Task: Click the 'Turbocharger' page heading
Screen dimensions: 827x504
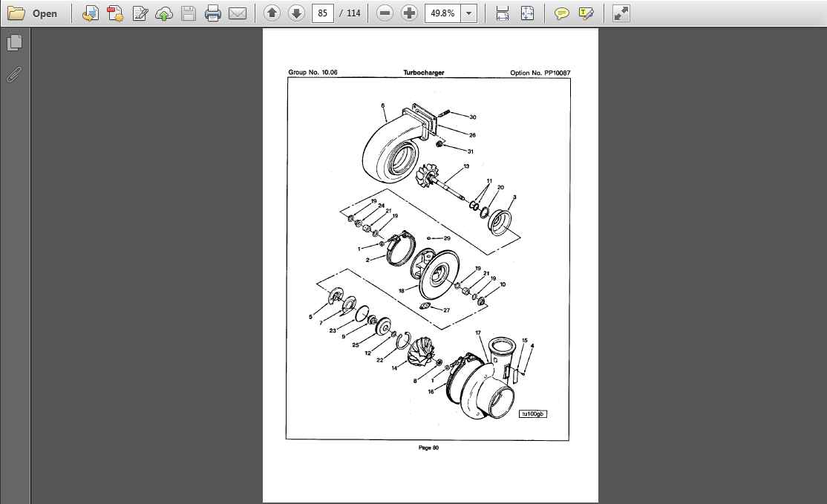Action: pos(423,73)
